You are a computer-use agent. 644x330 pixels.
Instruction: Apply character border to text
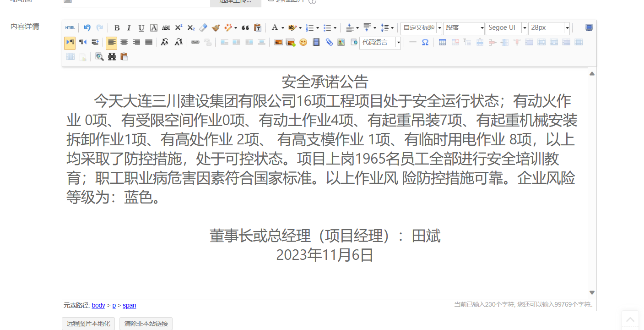coord(154,28)
